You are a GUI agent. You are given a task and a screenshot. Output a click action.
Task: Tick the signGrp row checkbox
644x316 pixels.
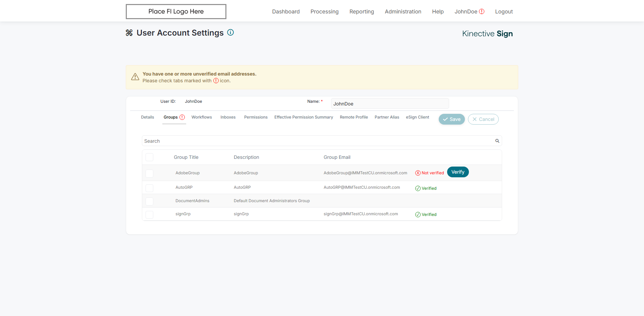(x=150, y=214)
